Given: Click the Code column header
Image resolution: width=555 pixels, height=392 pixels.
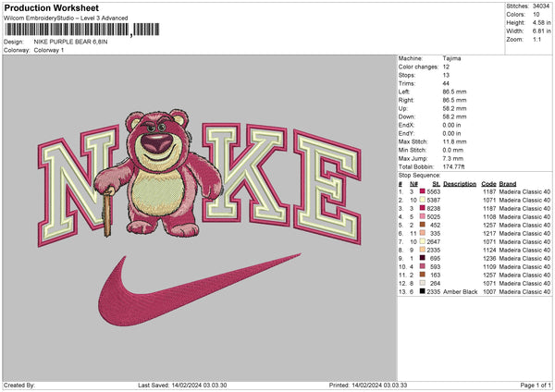Looking at the screenshot, I should [x=488, y=184].
